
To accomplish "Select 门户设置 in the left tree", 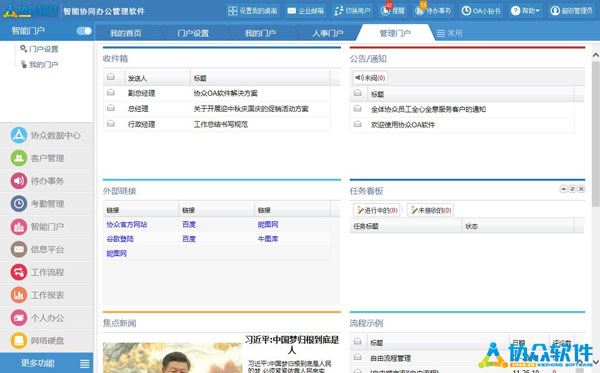I will pos(40,49).
